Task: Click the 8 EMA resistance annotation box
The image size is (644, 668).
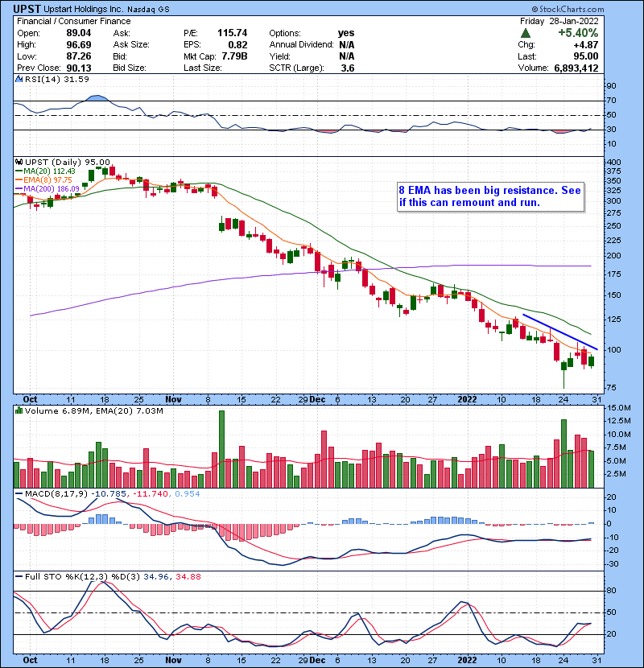Action: 490,197
